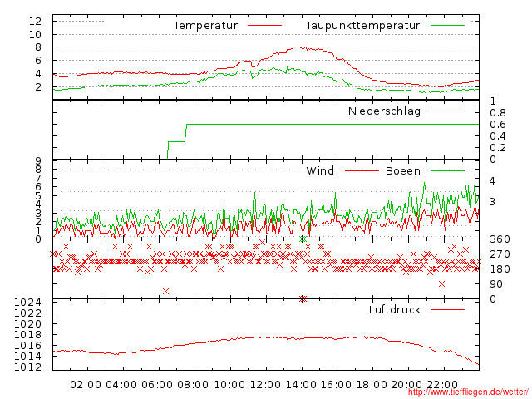Click the Luftdruck legend label
This screenshot has height=399, width=532.
pyautogui.click(x=395, y=309)
